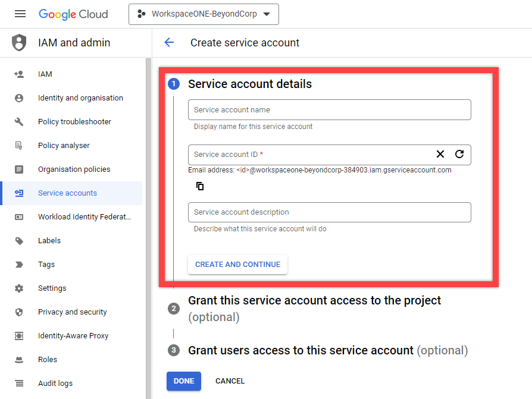Open the hamburger navigation menu

(20, 14)
